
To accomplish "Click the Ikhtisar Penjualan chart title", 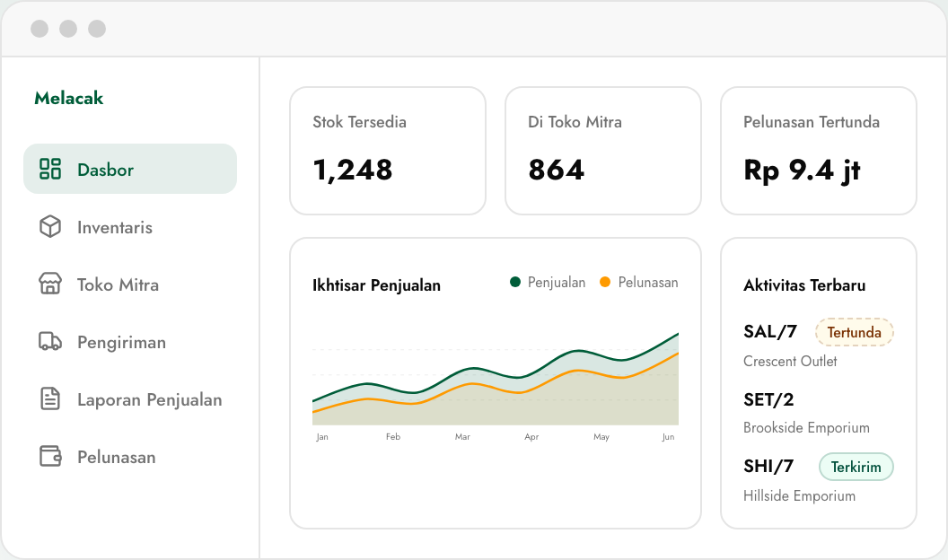I will point(376,285).
